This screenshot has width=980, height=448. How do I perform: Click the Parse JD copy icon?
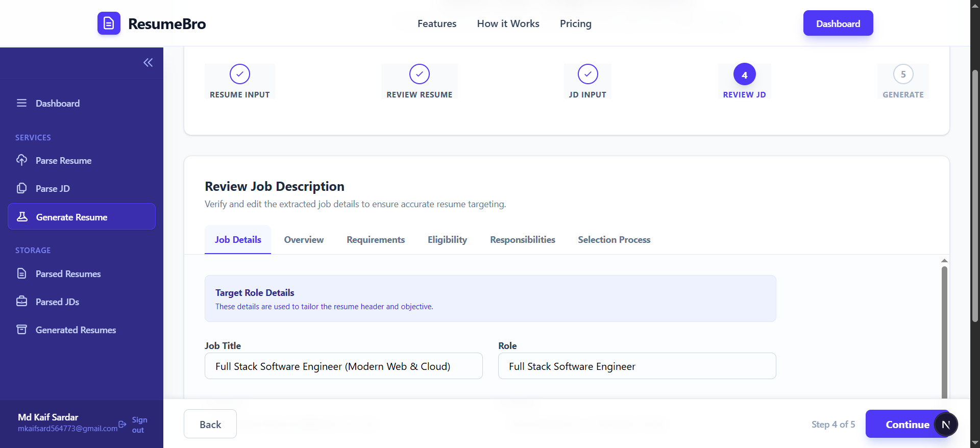[21, 188]
